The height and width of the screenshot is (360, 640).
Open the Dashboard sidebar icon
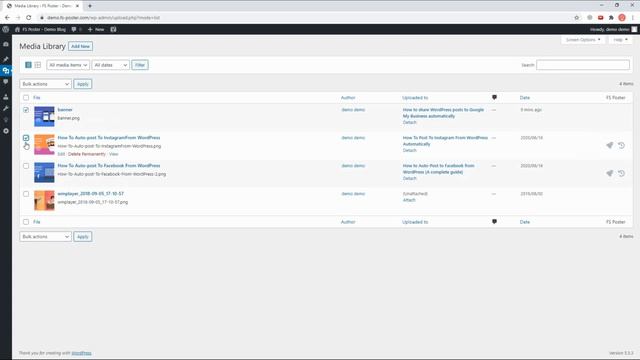(6, 44)
